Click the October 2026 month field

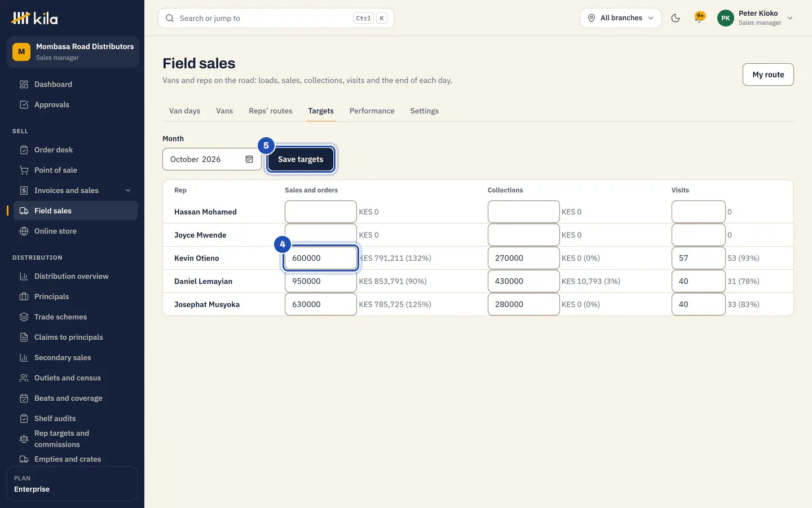(212, 159)
